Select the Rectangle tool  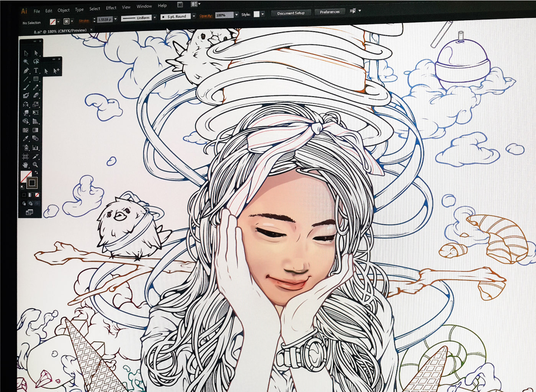(36, 79)
